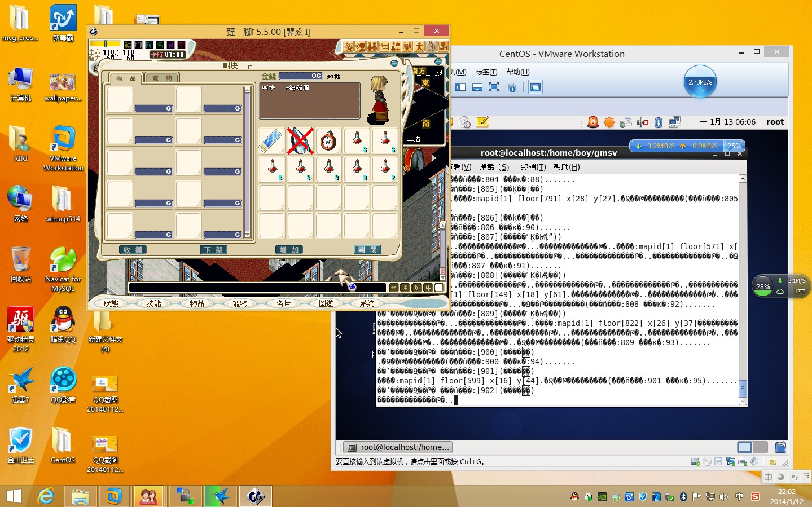812x507 pixels.
Task: Open VMware full screen mode icon
Action: [494, 87]
